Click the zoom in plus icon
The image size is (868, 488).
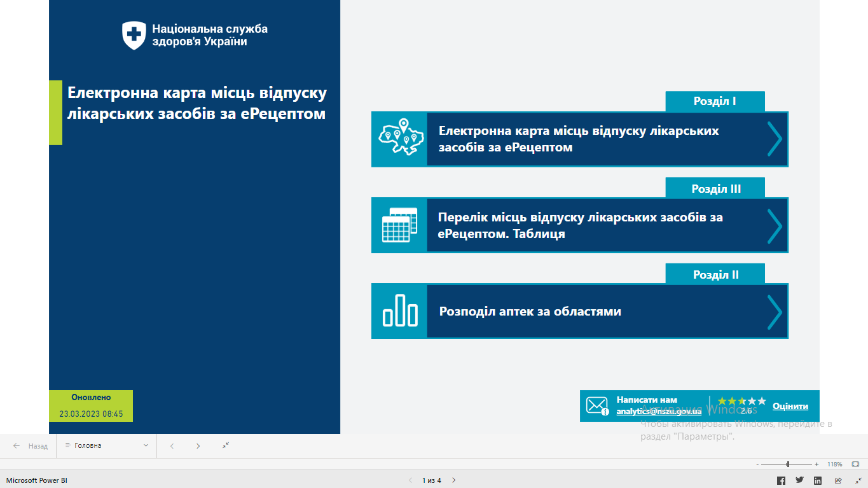[816, 464]
